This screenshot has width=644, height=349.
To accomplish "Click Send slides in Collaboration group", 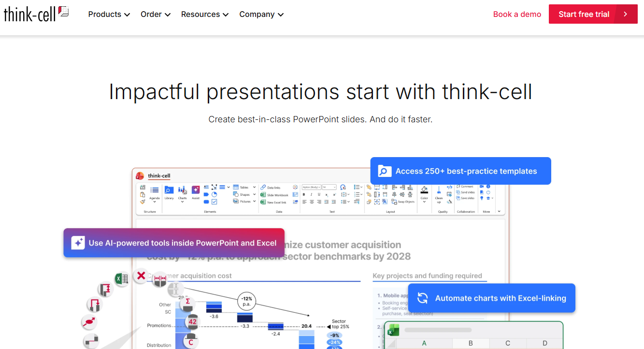I will (465, 192).
